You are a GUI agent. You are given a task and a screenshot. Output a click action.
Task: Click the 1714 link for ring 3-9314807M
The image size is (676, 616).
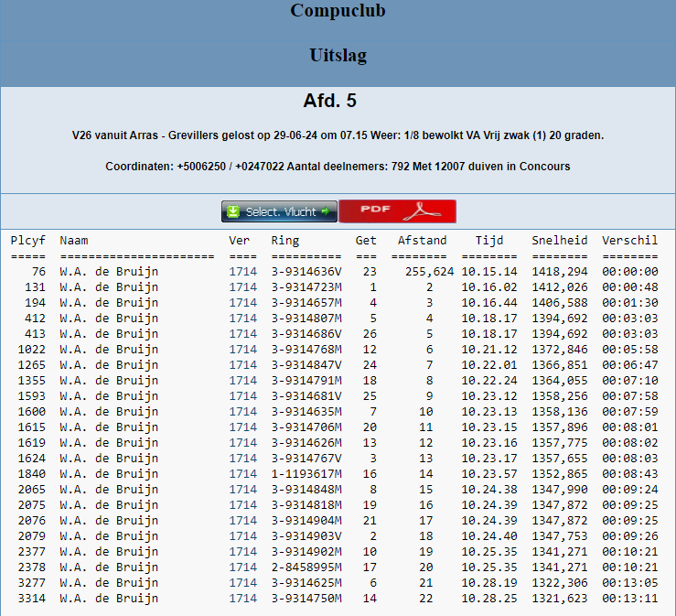click(x=242, y=319)
